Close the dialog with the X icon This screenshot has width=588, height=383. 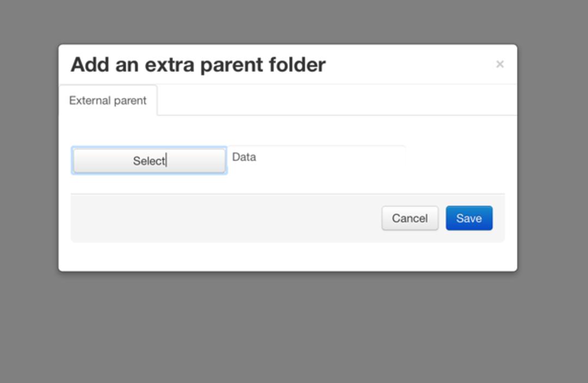pyautogui.click(x=499, y=64)
